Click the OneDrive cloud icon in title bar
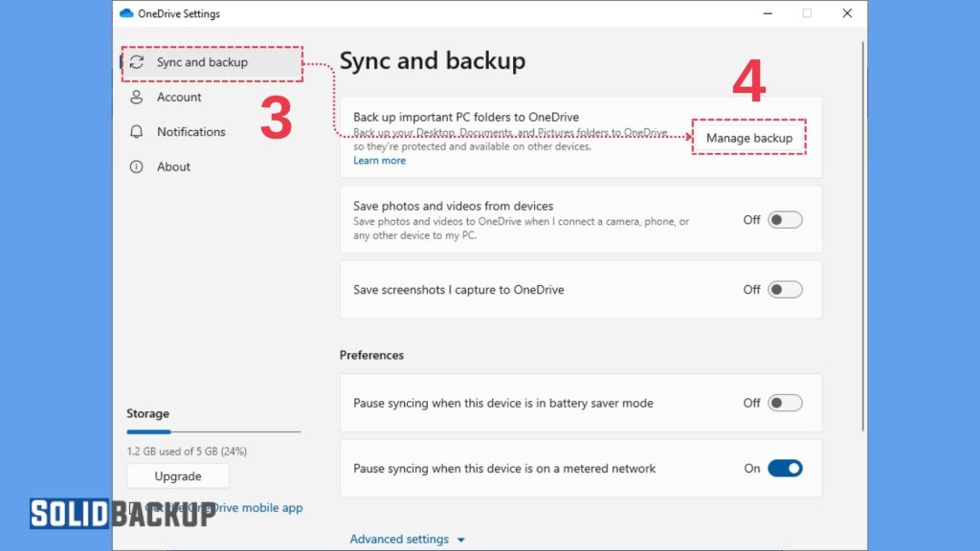The height and width of the screenshot is (551, 980). (x=126, y=13)
